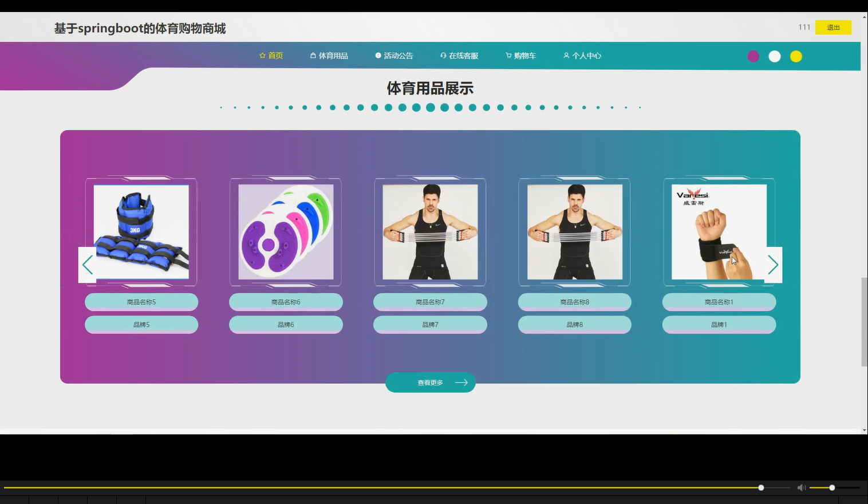Click the 商品名称8 label
This screenshot has width=868, height=504.
tap(575, 302)
